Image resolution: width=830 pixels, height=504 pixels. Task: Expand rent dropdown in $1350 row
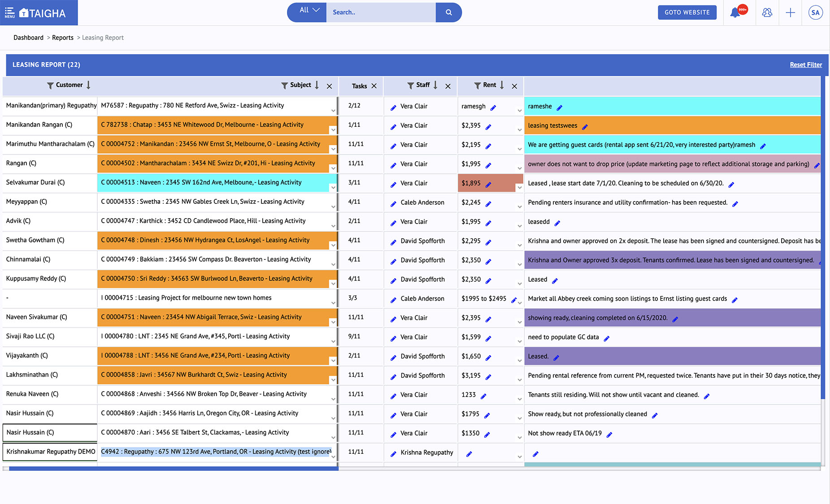pos(520,438)
